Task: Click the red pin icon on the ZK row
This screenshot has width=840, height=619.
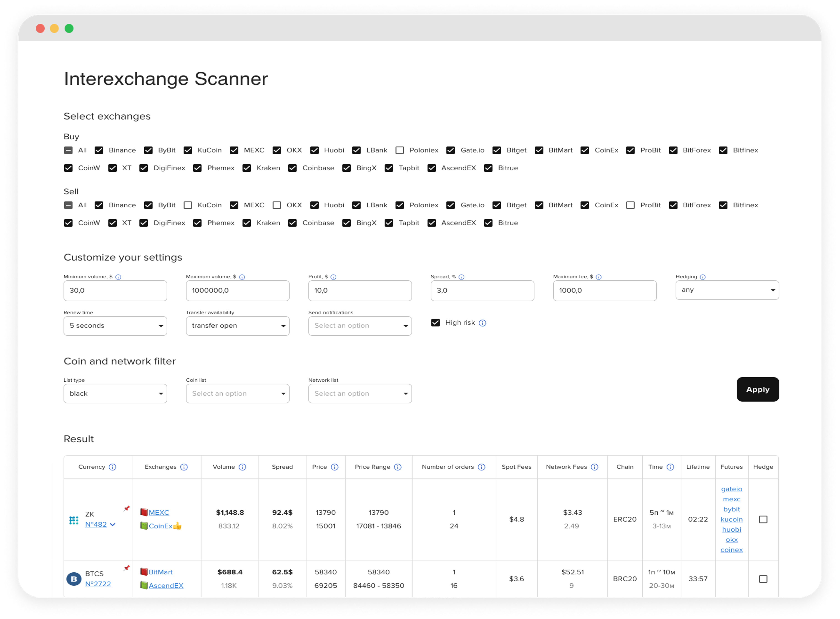Action: click(x=126, y=509)
